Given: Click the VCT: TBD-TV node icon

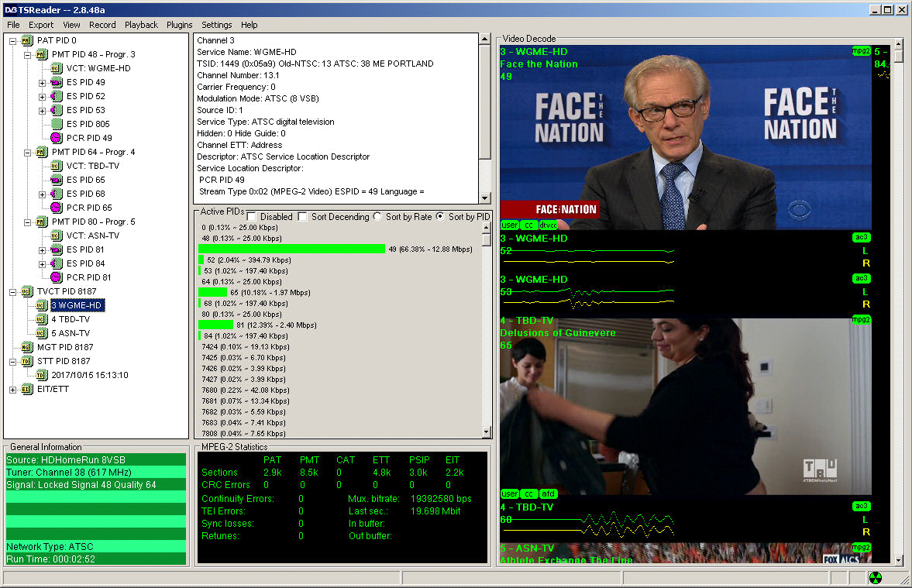Looking at the screenshot, I should click(x=56, y=166).
